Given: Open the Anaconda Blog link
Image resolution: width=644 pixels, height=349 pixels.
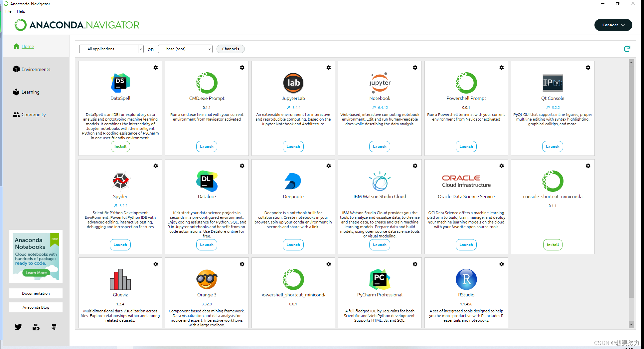Looking at the screenshot, I should [x=36, y=307].
